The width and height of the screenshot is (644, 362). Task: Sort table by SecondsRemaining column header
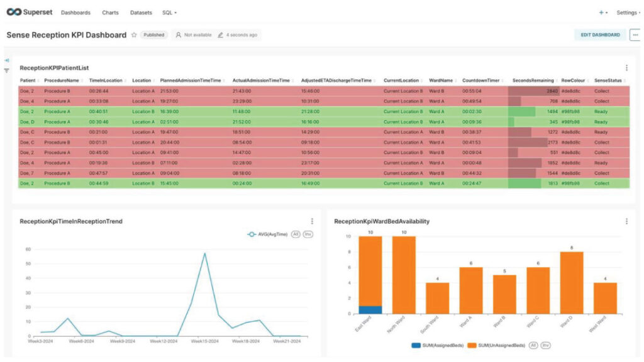[532, 80]
